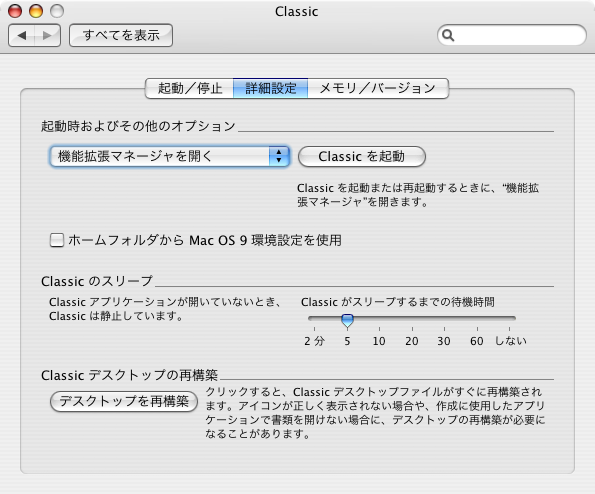This screenshot has height=494, width=595.
Task: Click the デスクトップを再構築 button
Action: click(124, 401)
